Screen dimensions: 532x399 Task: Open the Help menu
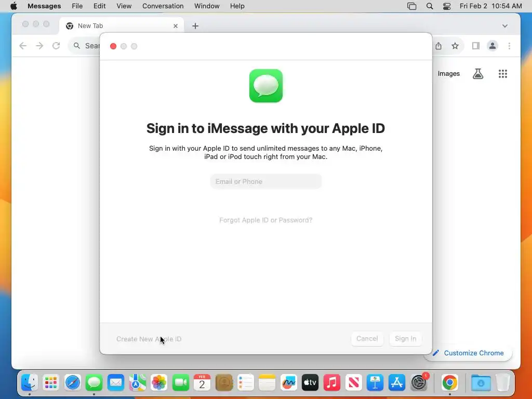pos(237,6)
